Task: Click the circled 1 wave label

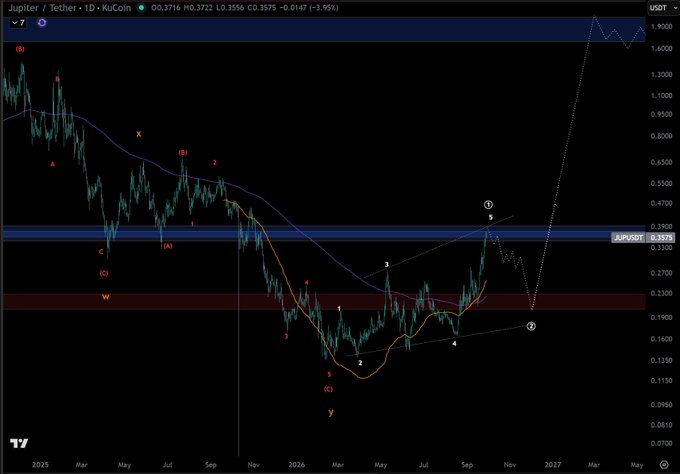Action: click(x=488, y=204)
